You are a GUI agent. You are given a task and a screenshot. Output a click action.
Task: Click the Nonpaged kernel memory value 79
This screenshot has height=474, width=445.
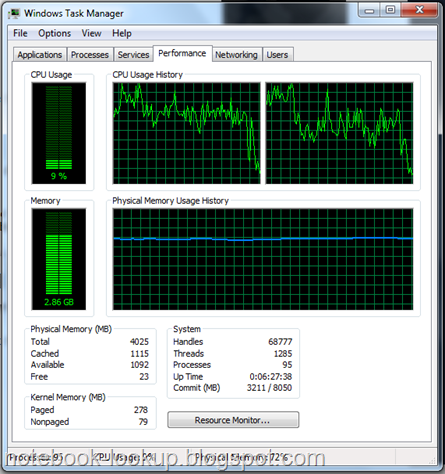(143, 422)
